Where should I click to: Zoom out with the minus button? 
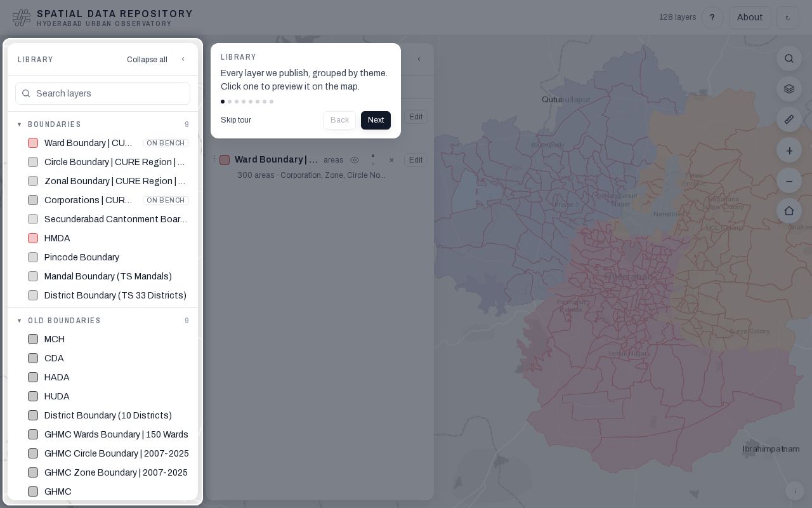click(x=789, y=181)
